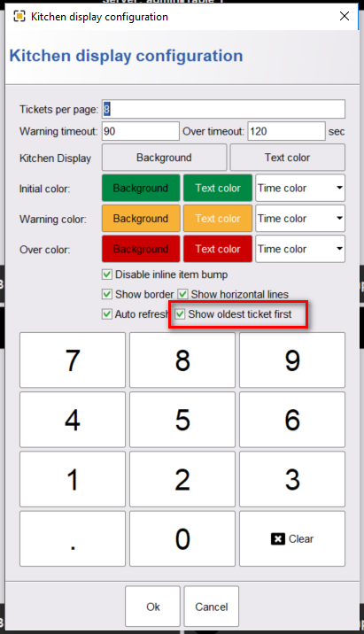Toggle Show horizontal lines checkbox
The width and height of the screenshot is (364, 634).
[x=182, y=294]
